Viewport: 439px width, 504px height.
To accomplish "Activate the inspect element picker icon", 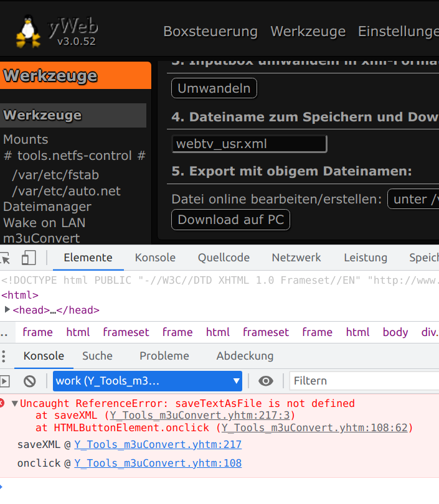I will click(x=5, y=258).
